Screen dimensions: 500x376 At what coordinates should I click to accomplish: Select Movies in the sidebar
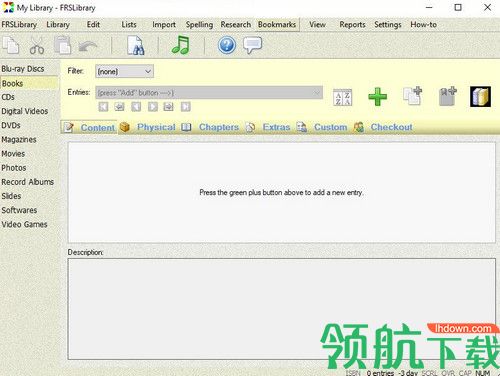(13, 154)
